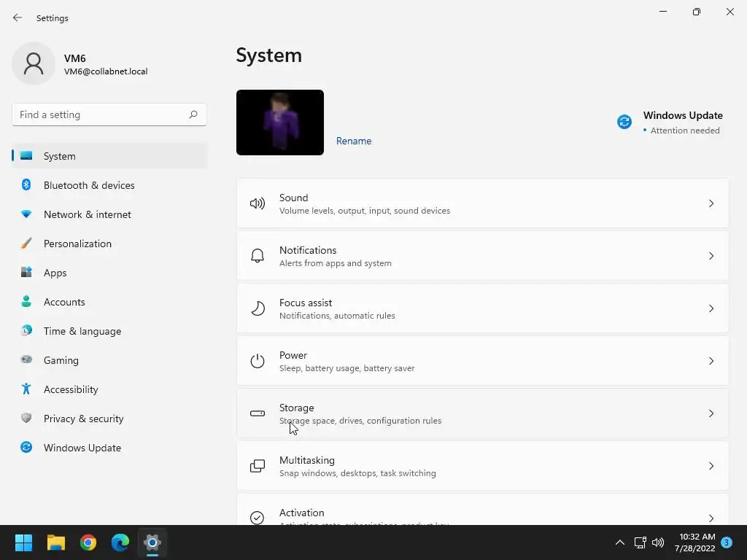
Task: Click the search magnifier icon
Action: tap(193, 114)
